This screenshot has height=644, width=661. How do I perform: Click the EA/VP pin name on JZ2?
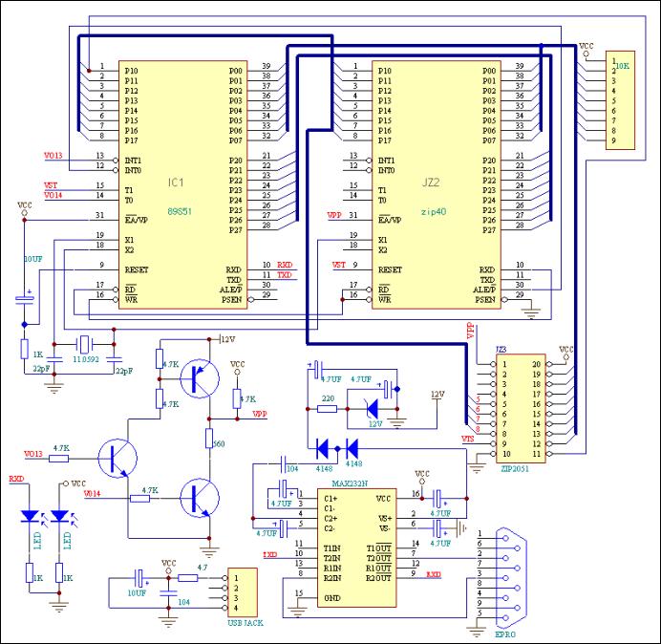point(390,220)
